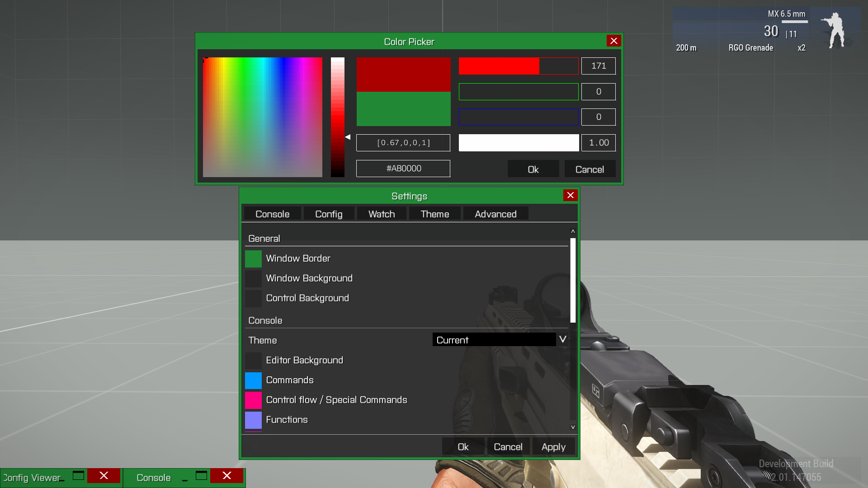868x488 pixels.
Task: Select the Theme settings tab
Action: [435, 214]
